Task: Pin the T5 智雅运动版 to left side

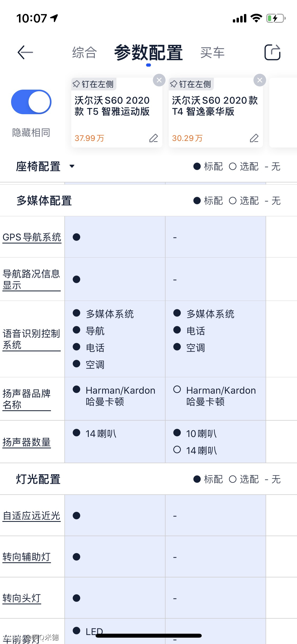Action: 93,84
